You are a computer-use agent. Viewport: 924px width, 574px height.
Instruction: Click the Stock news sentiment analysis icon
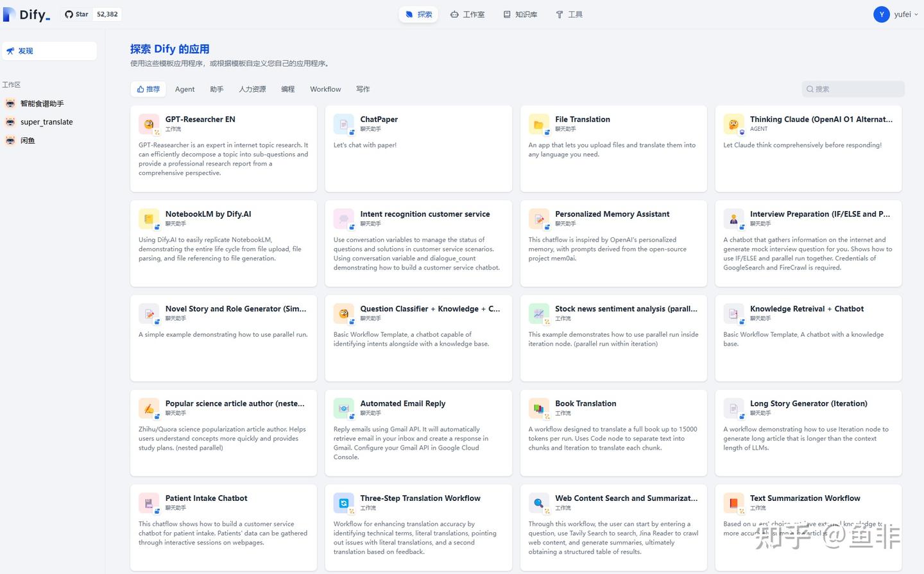point(539,314)
